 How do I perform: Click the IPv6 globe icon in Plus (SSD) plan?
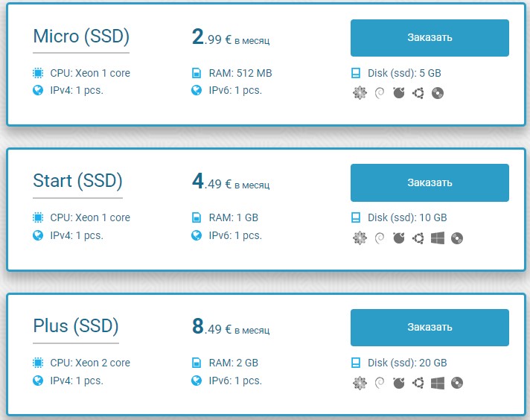[x=197, y=381]
